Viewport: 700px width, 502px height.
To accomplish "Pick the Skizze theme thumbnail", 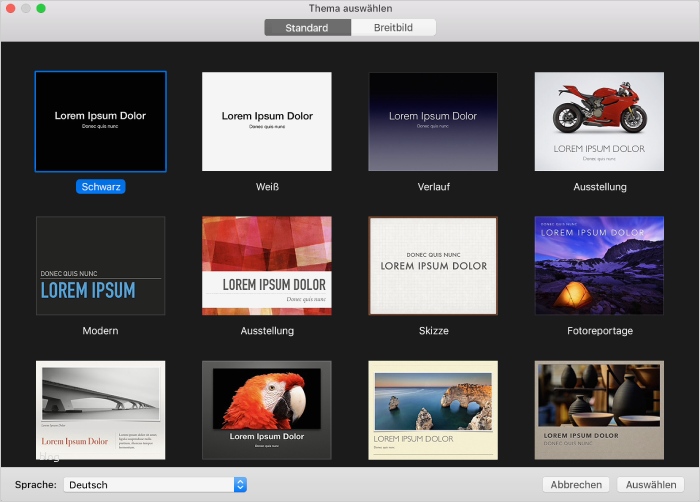I will tap(433, 266).
